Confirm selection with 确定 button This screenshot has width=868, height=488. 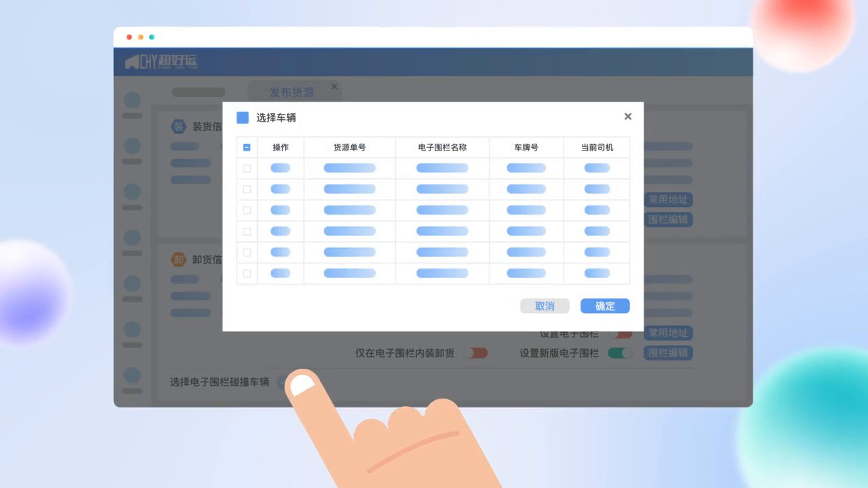click(x=605, y=306)
